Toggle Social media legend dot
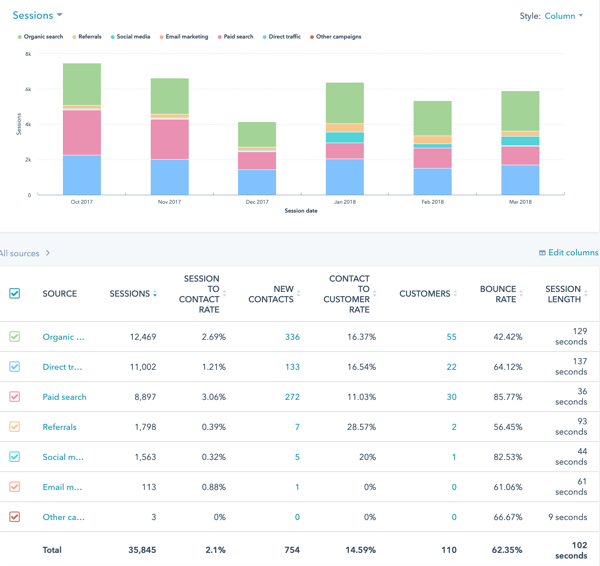This screenshot has width=600, height=566. (112, 37)
